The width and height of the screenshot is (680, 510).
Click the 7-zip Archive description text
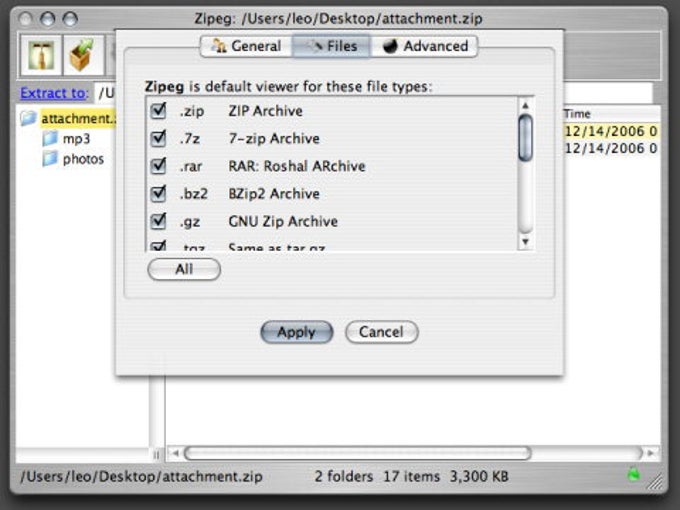point(274,139)
